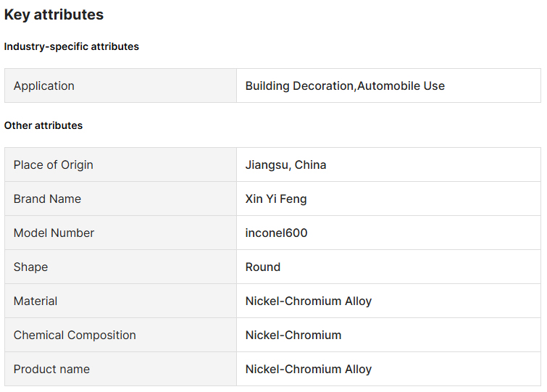547x392 pixels.
Task: Select the Round shape value
Action: pyautogui.click(x=262, y=267)
